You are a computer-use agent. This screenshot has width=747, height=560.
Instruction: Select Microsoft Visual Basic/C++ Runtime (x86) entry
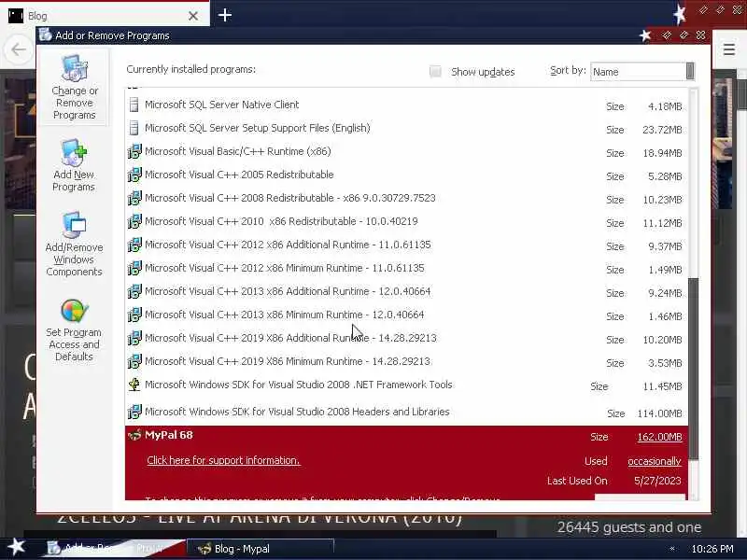pyautogui.click(x=406, y=151)
